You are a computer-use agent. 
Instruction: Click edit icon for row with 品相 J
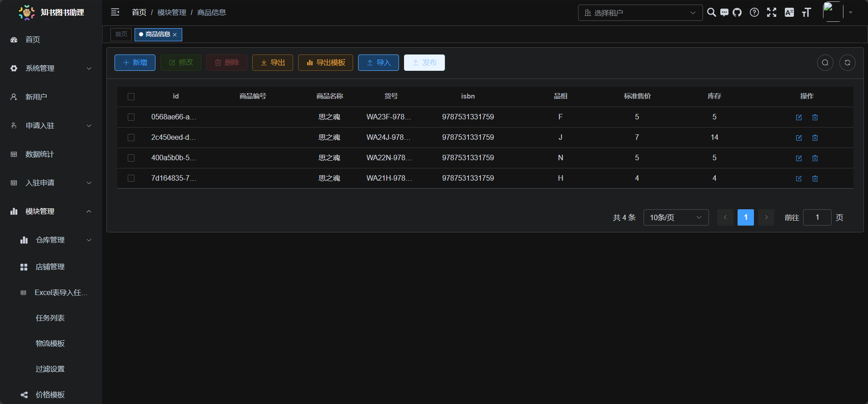point(798,138)
